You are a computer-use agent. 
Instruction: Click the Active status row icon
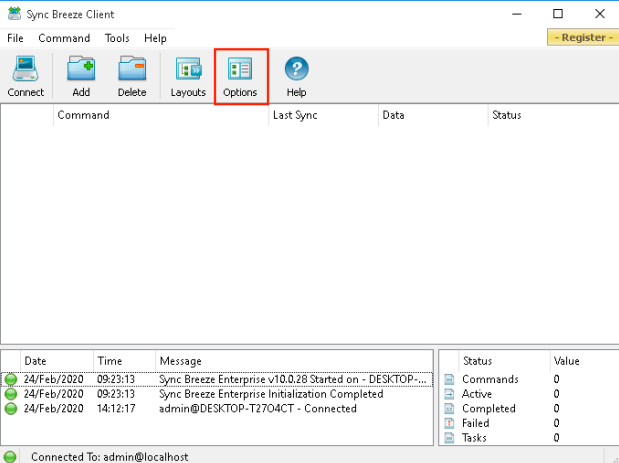point(449,394)
